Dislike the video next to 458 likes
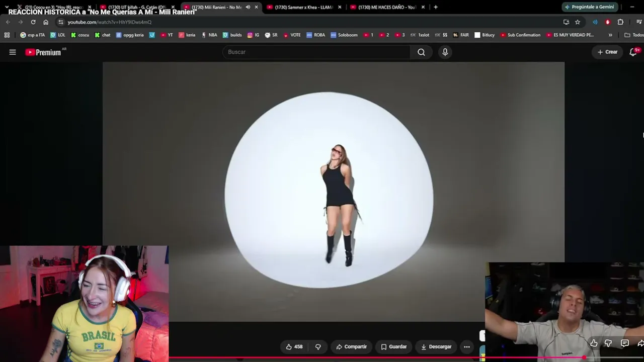644x362 pixels. click(318, 346)
